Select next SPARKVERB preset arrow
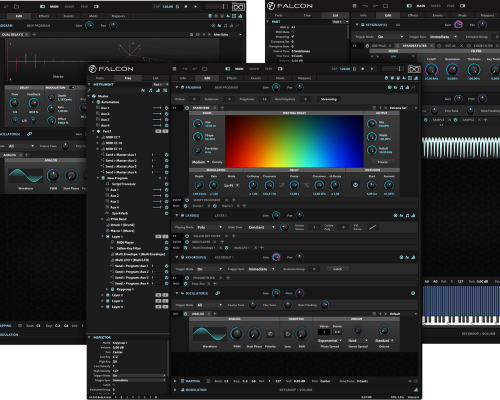Image resolution: width=500 pixels, height=400 pixels. coord(386,108)
